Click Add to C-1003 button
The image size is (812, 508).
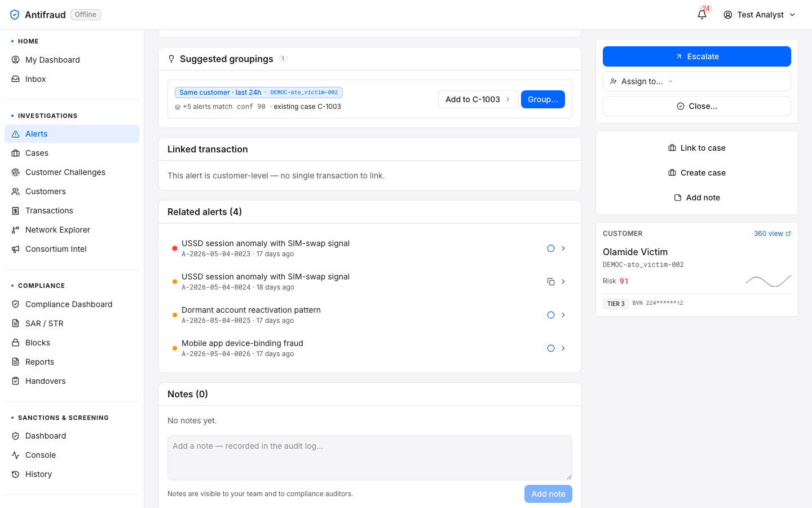[x=478, y=99]
